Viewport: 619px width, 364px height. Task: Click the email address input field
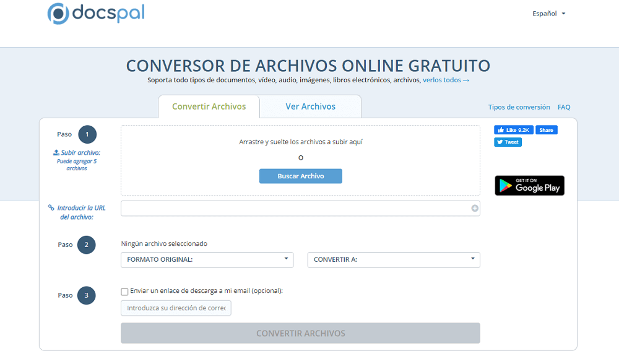(176, 308)
